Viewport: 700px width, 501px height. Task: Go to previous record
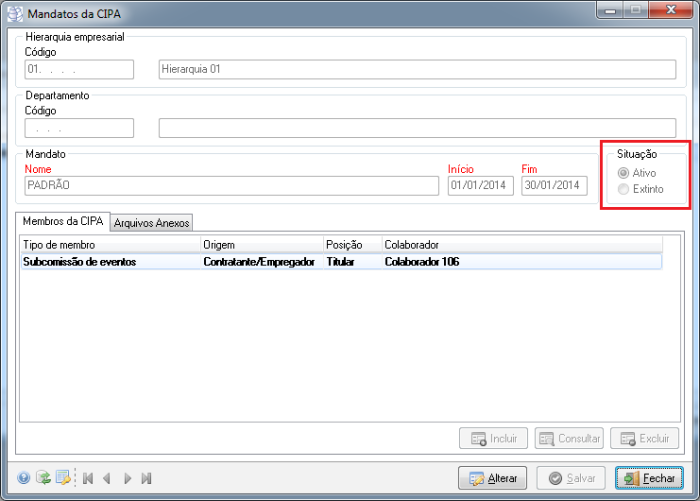click(x=107, y=478)
